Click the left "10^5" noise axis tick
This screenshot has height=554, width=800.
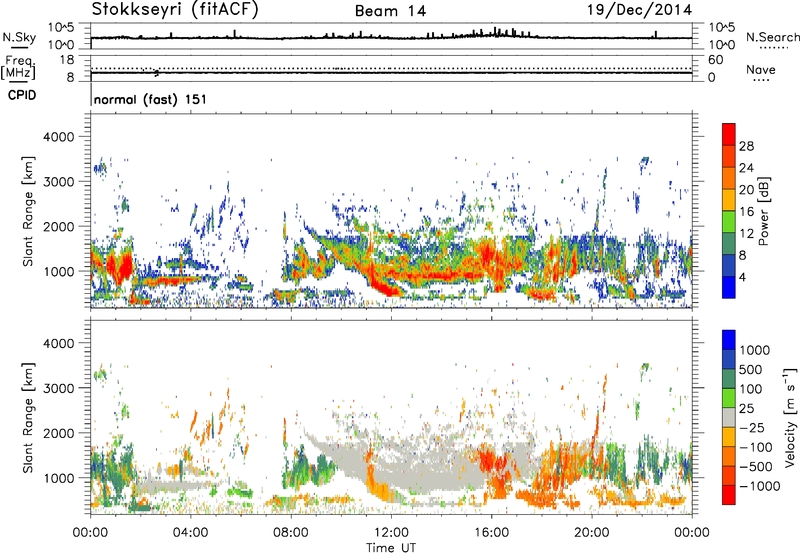tap(61, 28)
